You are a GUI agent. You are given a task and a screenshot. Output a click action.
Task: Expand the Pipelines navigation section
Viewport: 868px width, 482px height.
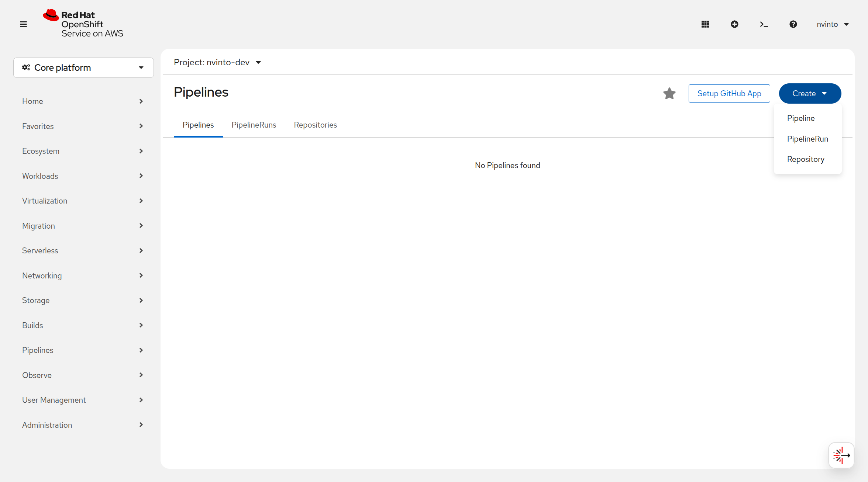point(83,350)
